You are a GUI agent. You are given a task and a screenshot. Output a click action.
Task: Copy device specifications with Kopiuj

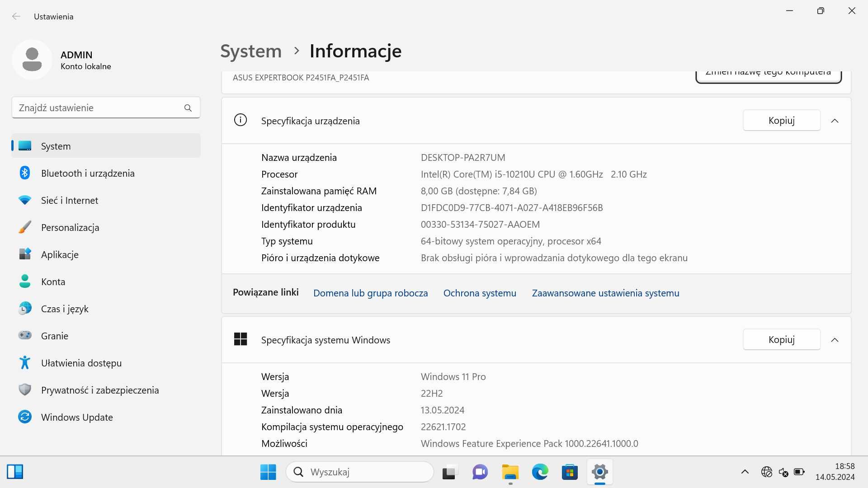(781, 120)
